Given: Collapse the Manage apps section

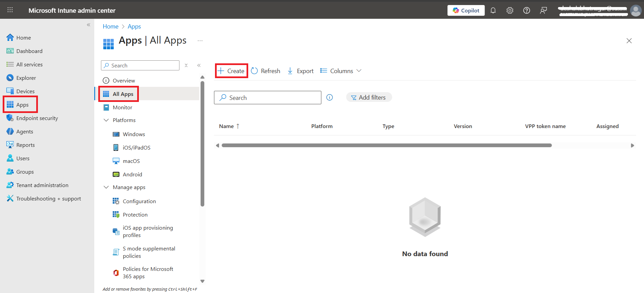Looking at the screenshot, I should click(x=106, y=187).
